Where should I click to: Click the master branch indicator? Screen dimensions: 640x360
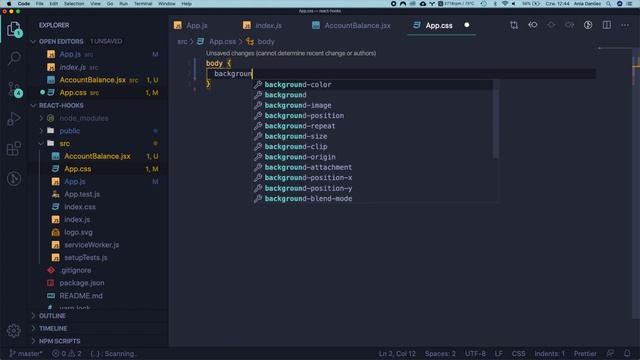tap(26, 353)
